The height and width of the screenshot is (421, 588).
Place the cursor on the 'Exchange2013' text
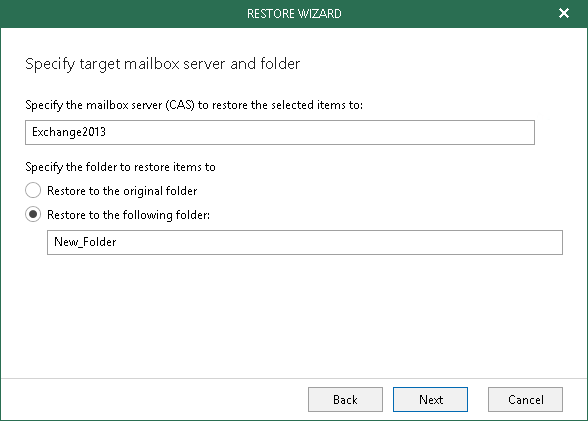pos(69,132)
